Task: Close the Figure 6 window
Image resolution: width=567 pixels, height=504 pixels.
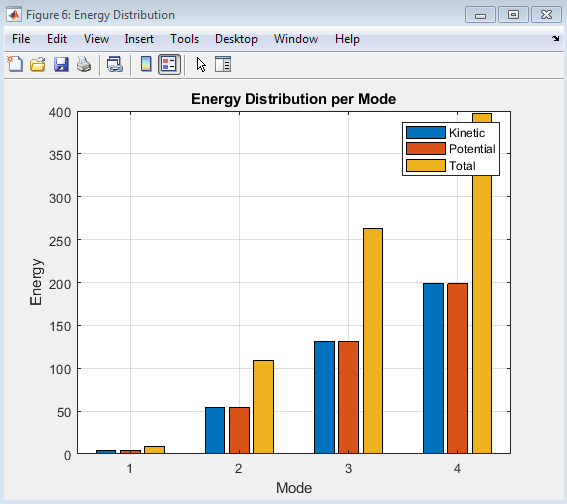Action: (x=546, y=15)
